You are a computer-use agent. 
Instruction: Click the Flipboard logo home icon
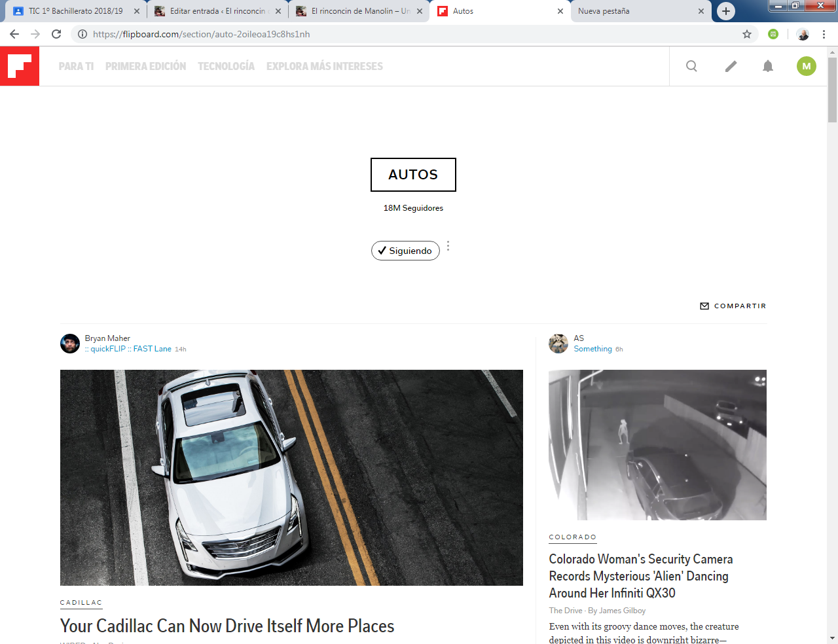(20, 66)
